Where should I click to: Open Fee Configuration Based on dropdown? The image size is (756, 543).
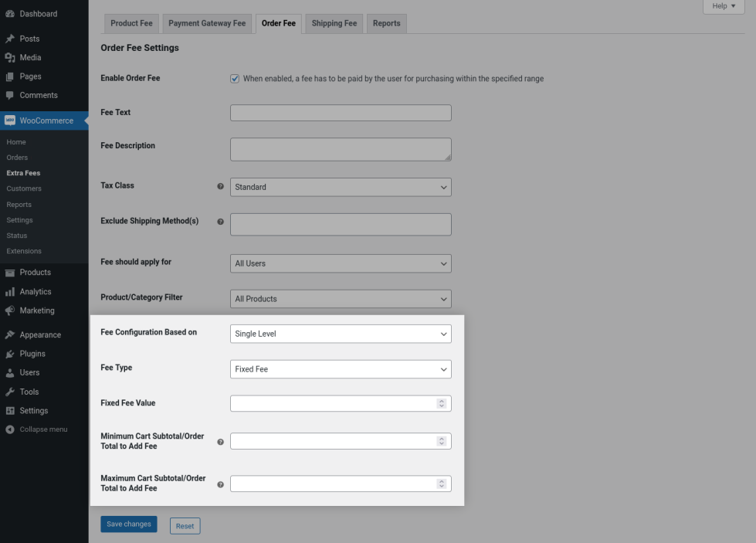click(x=341, y=334)
